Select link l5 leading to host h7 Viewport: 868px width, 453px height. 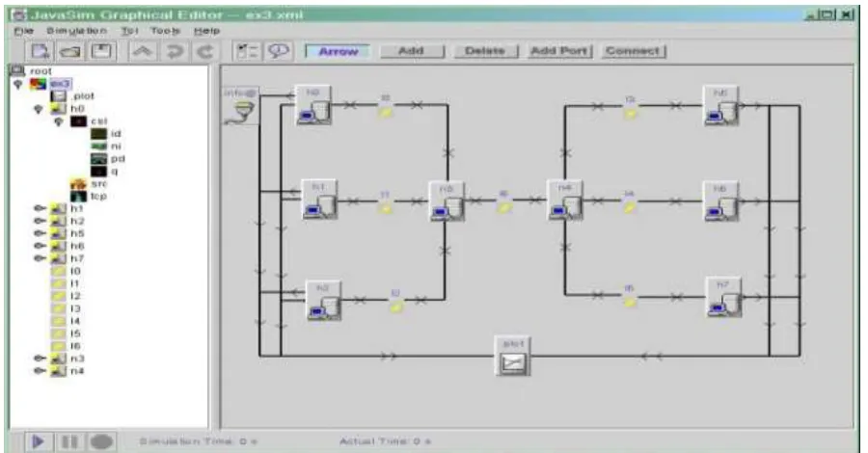630,297
